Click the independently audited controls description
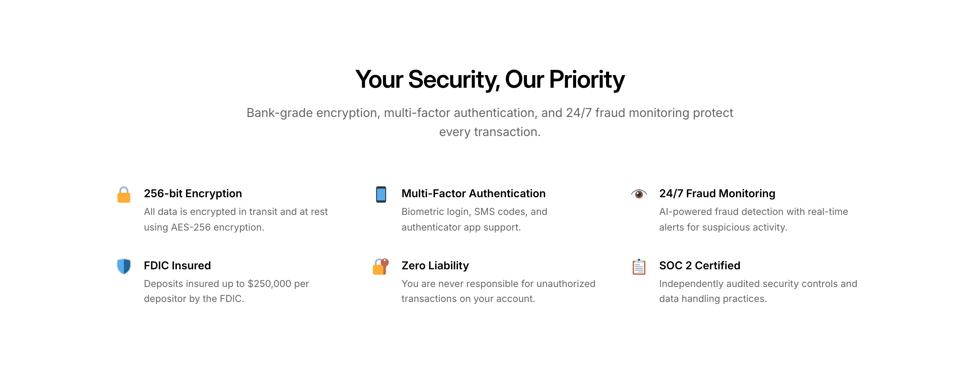The width and height of the screenshot is (980, 372). 758,291
